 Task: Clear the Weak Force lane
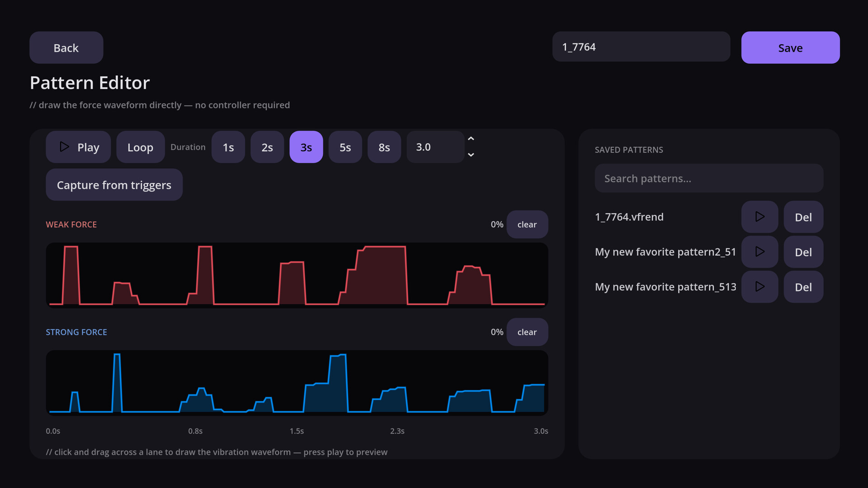pos(527,224)
